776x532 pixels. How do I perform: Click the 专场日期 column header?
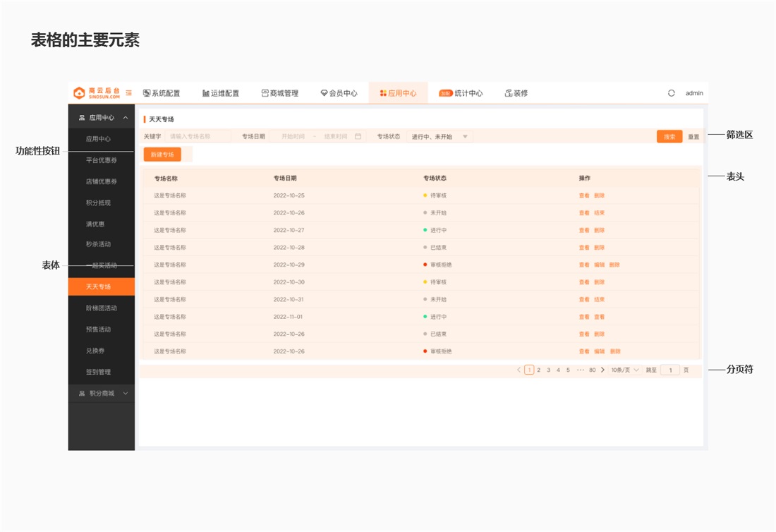pyautogui.click(x=285, y=179)
